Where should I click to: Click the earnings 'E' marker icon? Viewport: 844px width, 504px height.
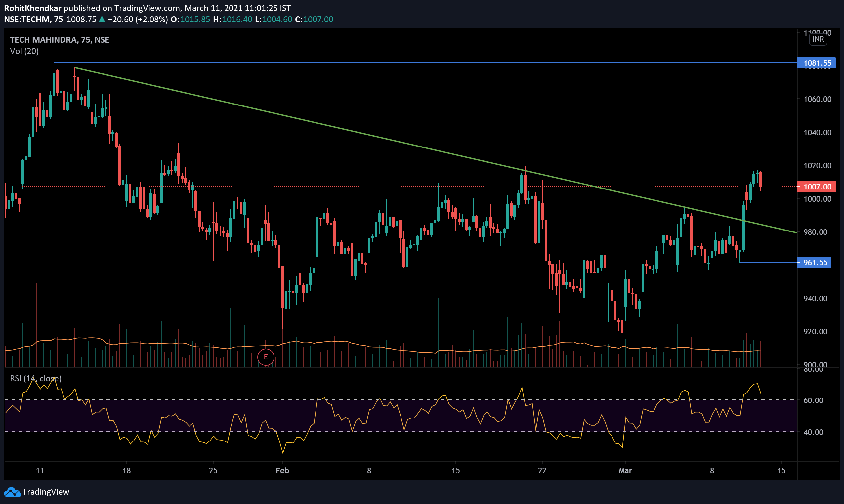click(266, 357)
